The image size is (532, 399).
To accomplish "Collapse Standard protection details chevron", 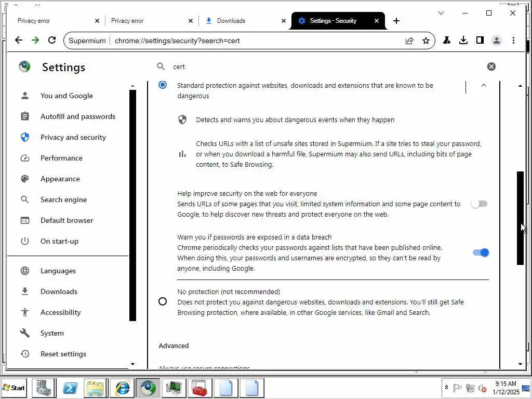I will point(484,86).
